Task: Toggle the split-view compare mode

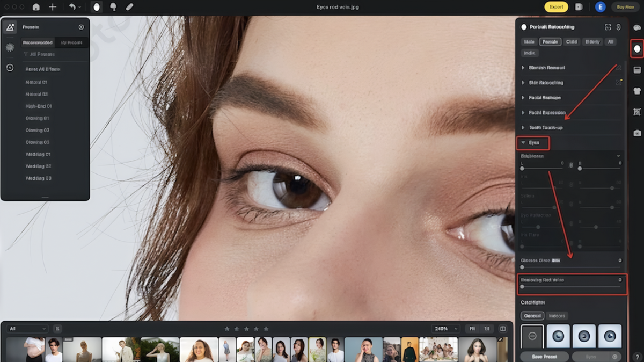Action: coord(503,329)
